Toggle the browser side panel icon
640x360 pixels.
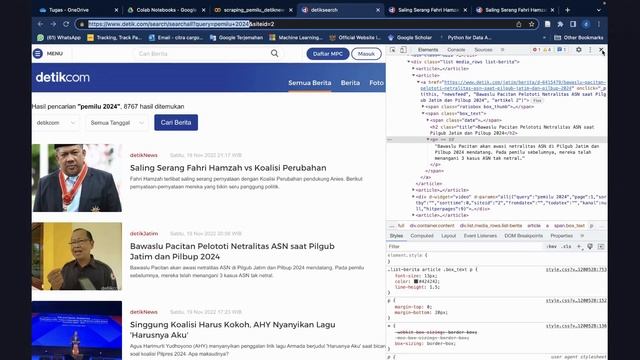pos(573,24)
